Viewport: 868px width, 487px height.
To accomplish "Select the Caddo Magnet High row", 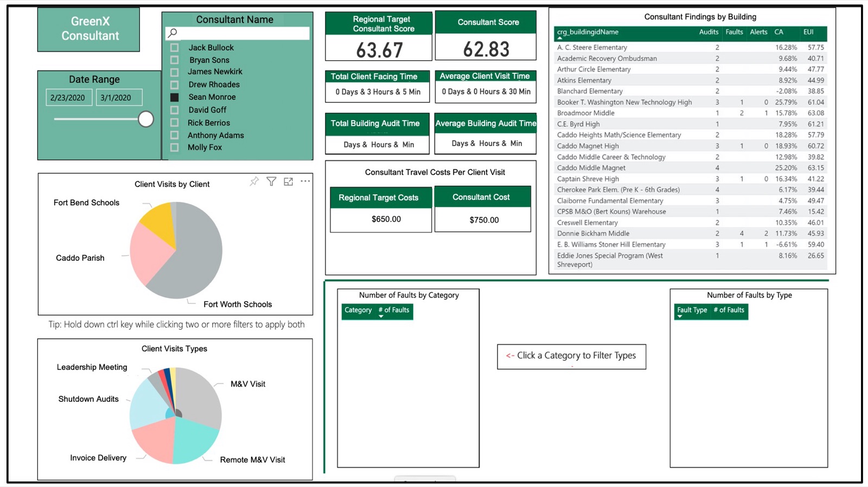I will pyautogui.click(x=691, y=146).
